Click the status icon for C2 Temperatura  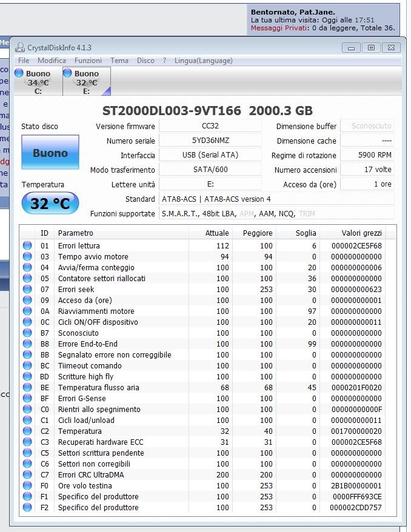27,431
